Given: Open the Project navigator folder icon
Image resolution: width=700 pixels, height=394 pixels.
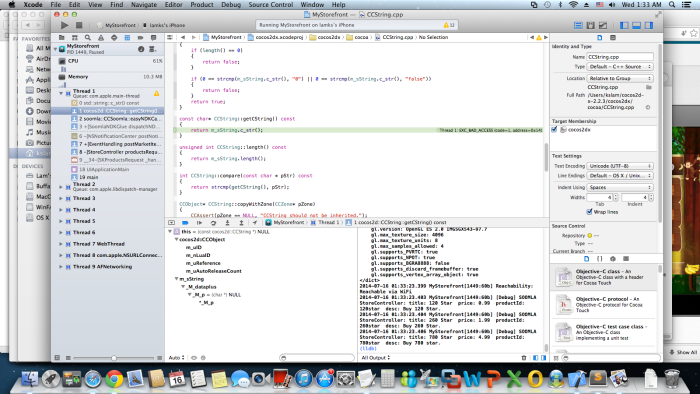Looking at the screenshot, I should (x=62, y=37).
